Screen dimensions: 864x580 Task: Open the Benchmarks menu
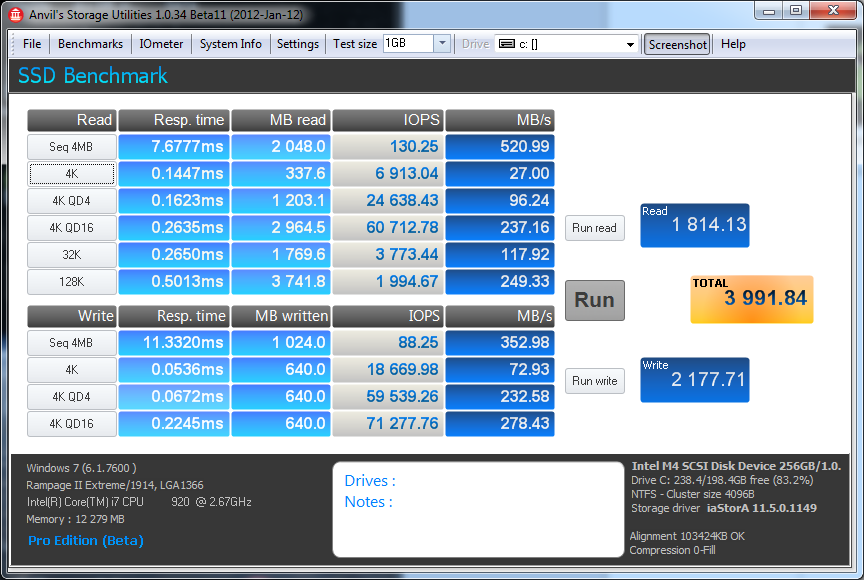pos(90,44)
